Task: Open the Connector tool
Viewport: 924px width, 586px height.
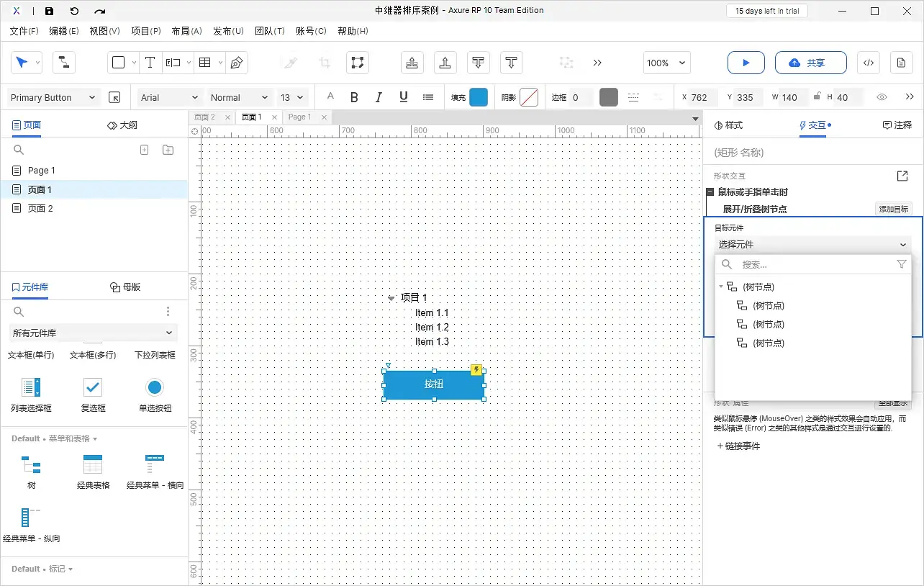Action: coord(64,63)
